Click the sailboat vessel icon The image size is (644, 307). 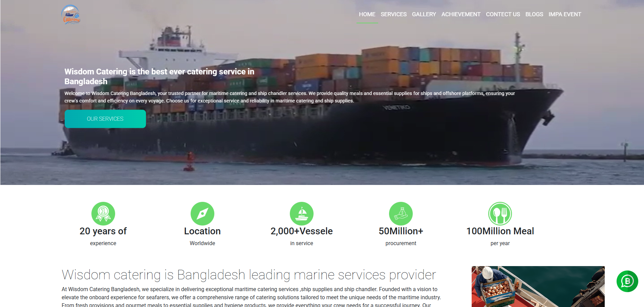tap(302, 214)
